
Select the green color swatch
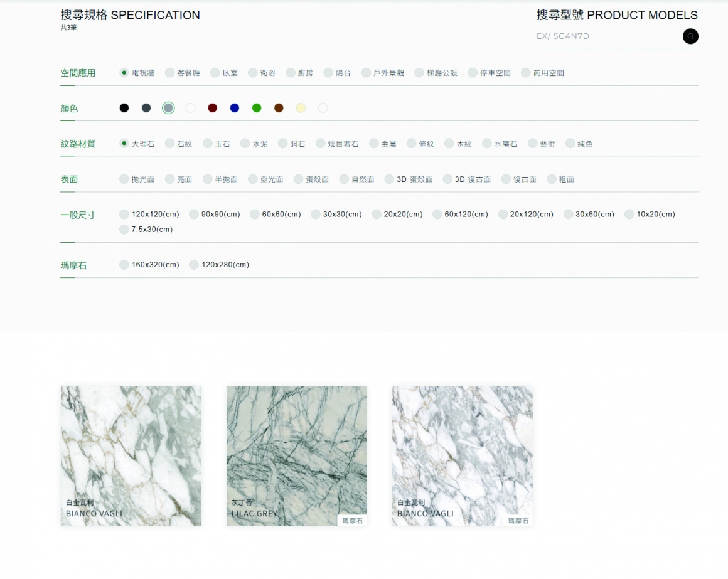tap(257, 108)
